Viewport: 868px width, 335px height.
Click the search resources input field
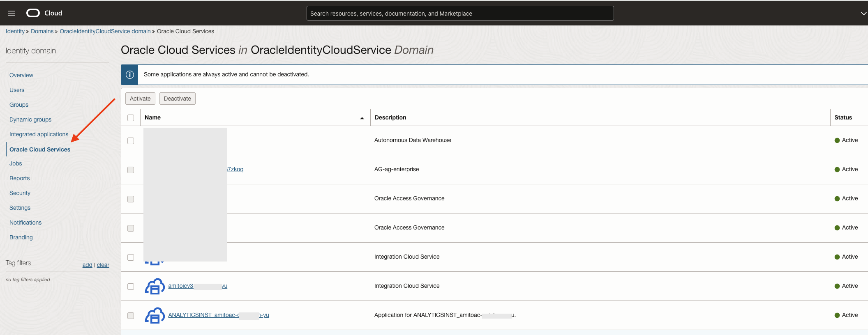point(459,13)
